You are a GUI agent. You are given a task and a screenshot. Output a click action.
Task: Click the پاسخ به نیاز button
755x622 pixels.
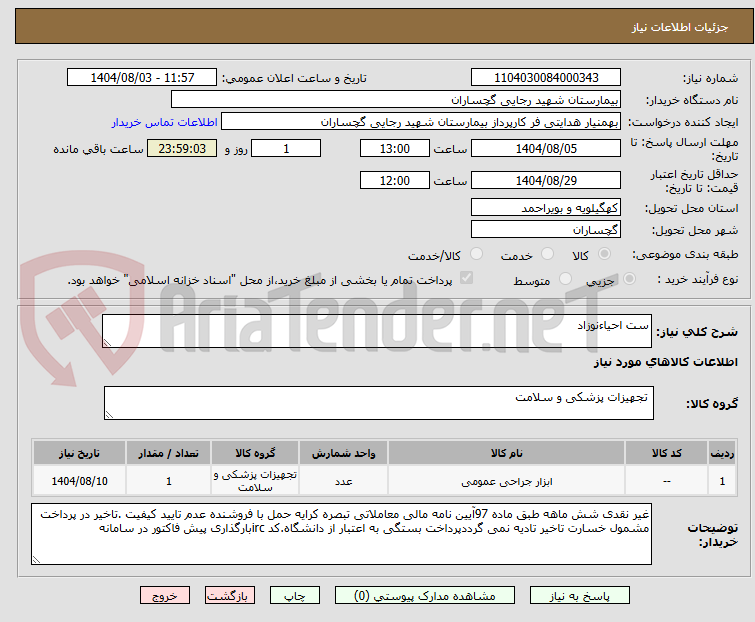pos(580,596)
